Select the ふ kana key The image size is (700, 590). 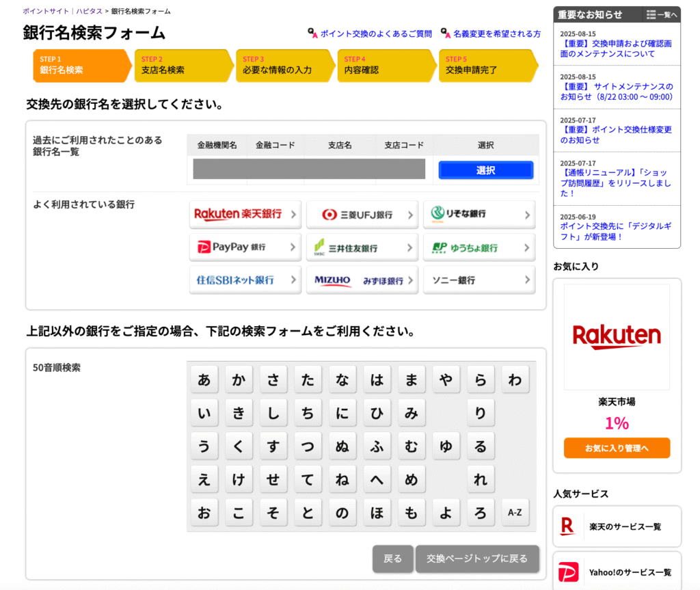pyautogui.click(x=377, y=446)
